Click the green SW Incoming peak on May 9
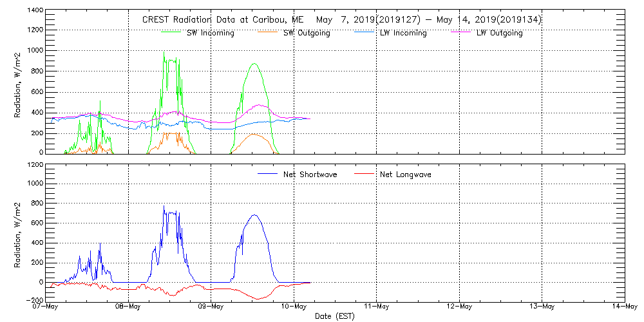 click(254, 64)
